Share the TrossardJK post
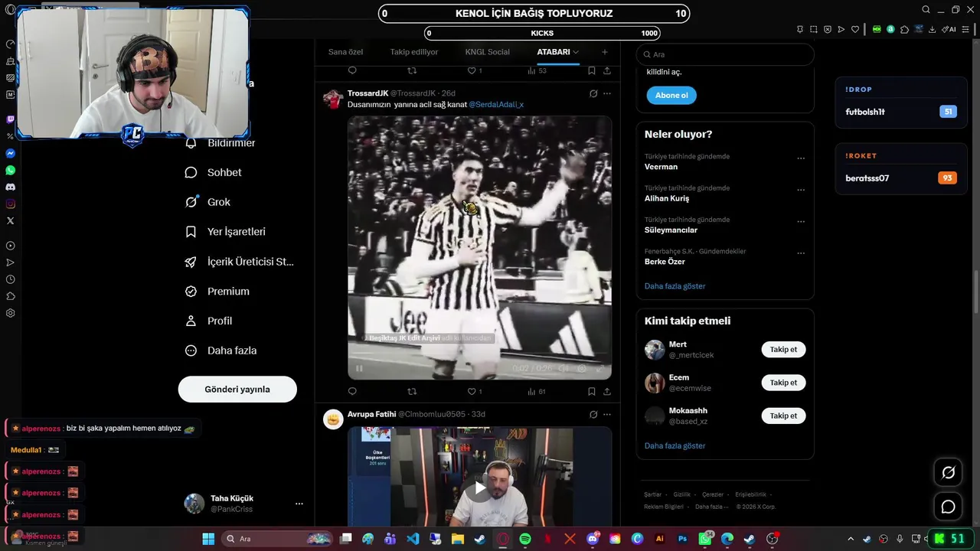Viewport: 980px width, 551px height. pos(607,391)
